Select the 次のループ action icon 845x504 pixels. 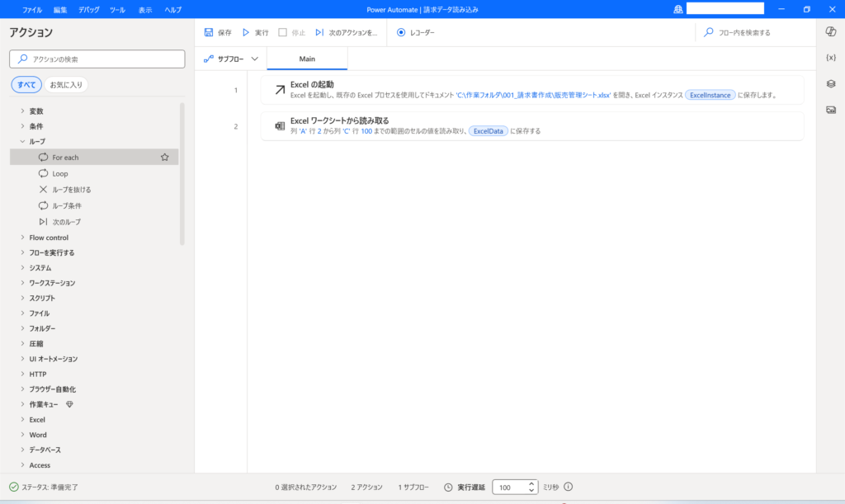43,221
